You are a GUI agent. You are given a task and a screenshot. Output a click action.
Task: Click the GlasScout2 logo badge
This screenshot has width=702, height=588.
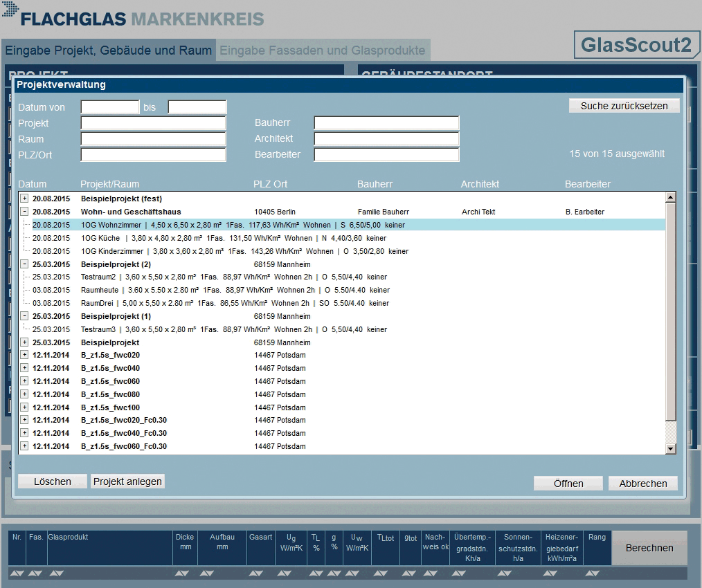coord(637,45)
